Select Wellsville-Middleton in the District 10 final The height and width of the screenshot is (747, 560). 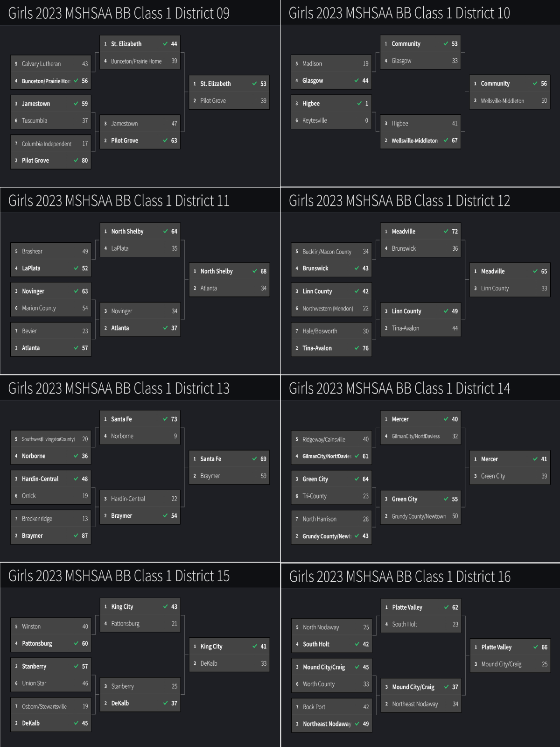(x=502, y=101)
